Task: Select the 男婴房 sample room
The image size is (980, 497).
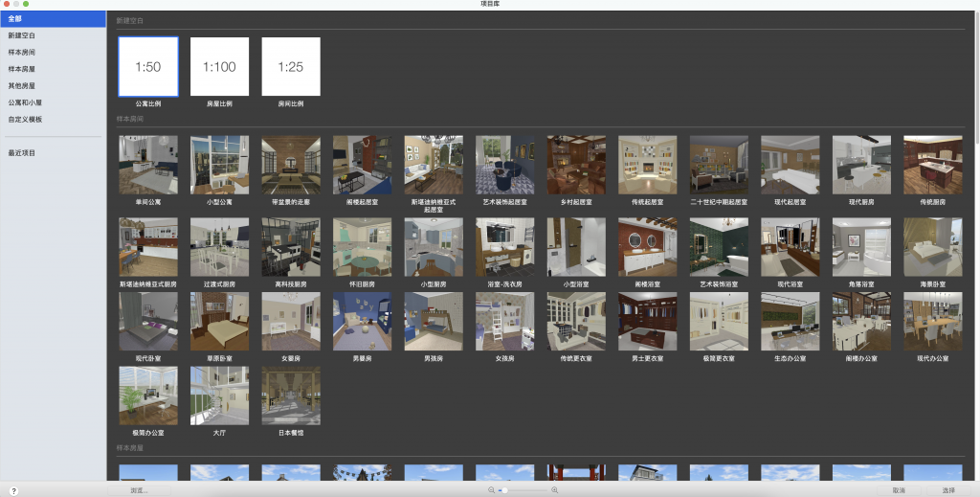Action: pyautogui.click(x=363, y=322)
